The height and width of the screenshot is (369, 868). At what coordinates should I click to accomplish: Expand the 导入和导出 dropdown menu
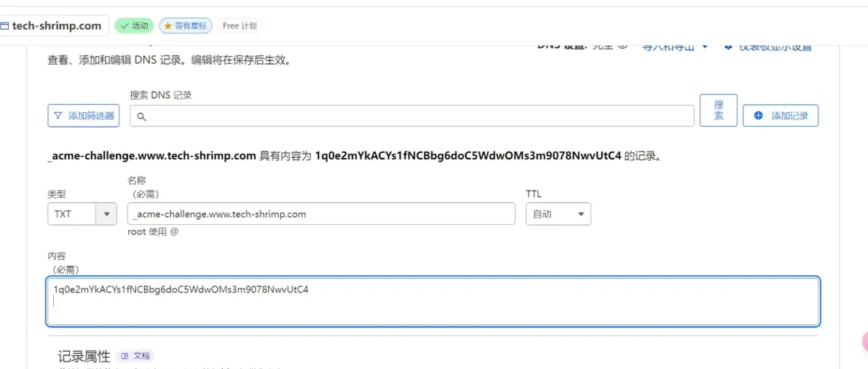[675, 47]
